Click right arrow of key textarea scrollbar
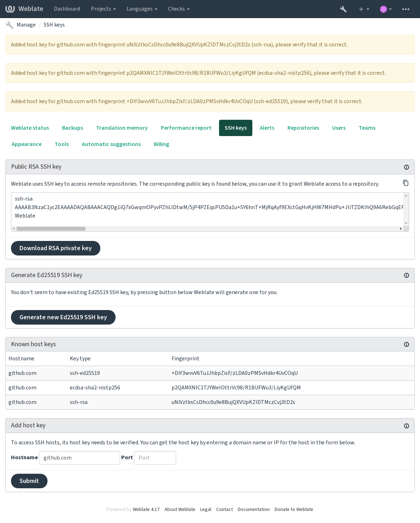 401,229
